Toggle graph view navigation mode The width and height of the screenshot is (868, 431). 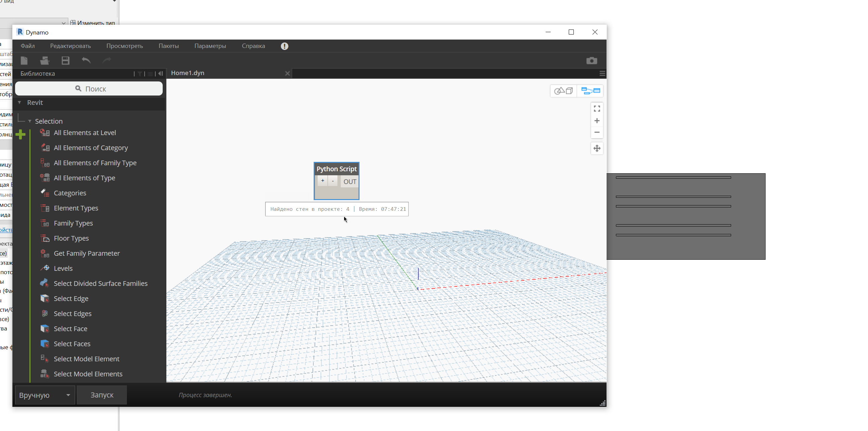pyautogui.click(x=590, y=91)
